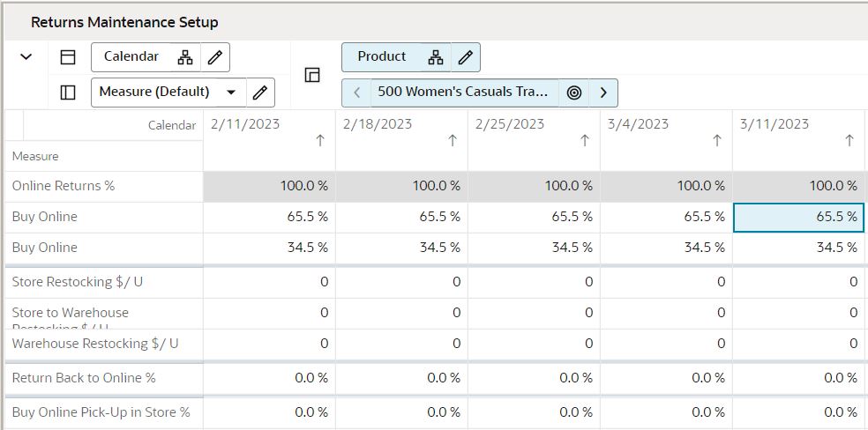The height and width of the screenshot is (430, 868).
Task: Click the page axis layout icon
Action: point(312,75)
